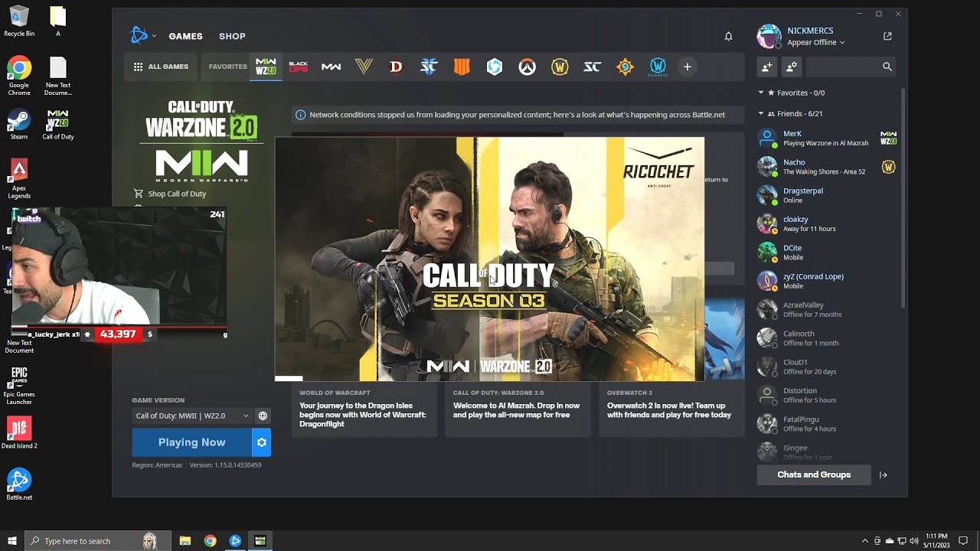This screenshot has height=551, width=980.
Task: Select offline friend Calinorth
Action: [x=827, y=338]
